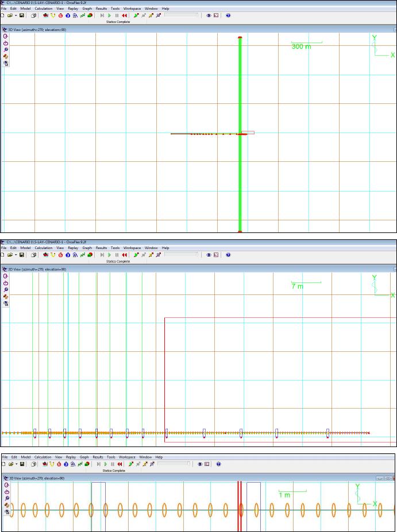Screen dimensions: 397x532
Task: Expand the Open file dropdown arrow, top window
Action: [x=16, y=15]
